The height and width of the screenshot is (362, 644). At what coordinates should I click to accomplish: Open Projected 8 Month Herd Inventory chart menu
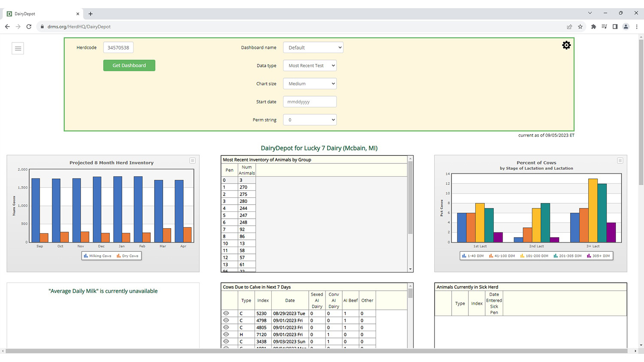coord(192,160)
